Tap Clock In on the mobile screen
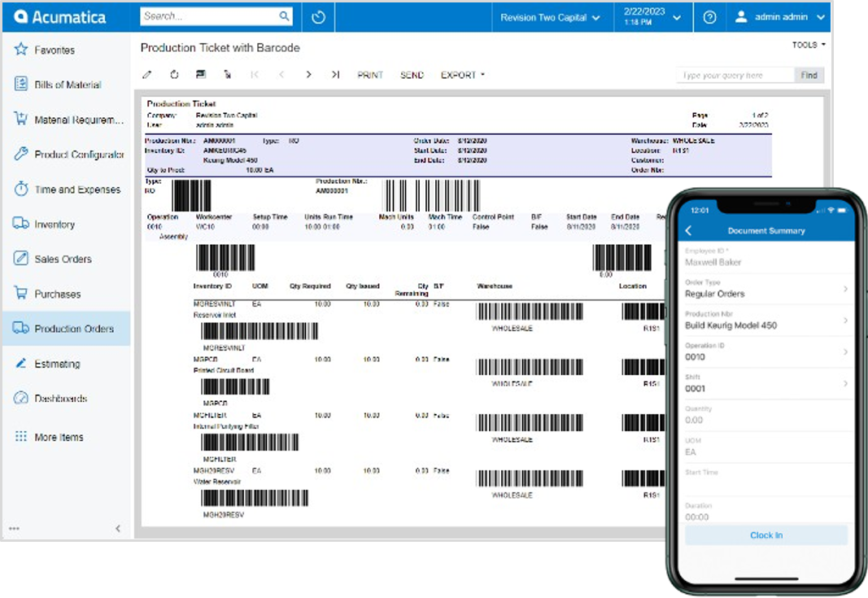 [765, 535]
